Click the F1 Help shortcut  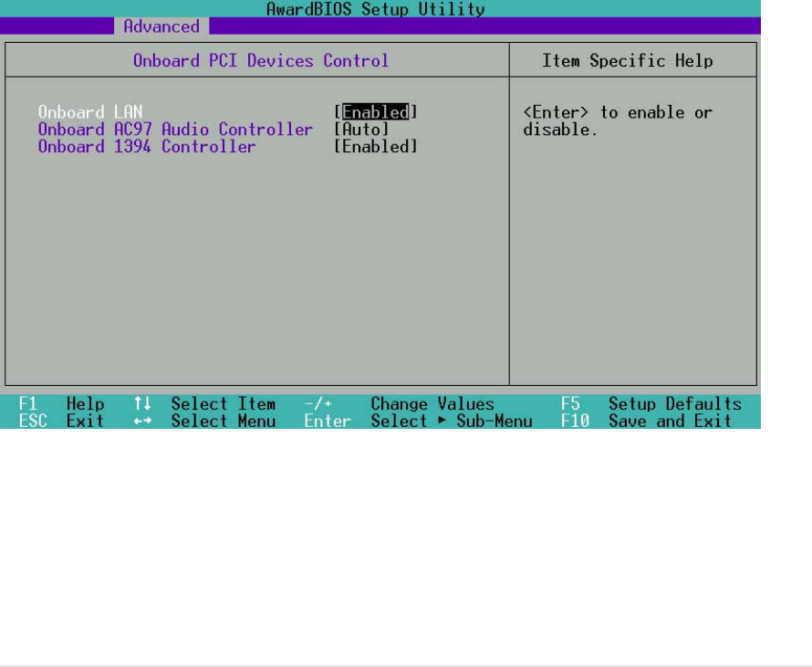click(61, 403)
